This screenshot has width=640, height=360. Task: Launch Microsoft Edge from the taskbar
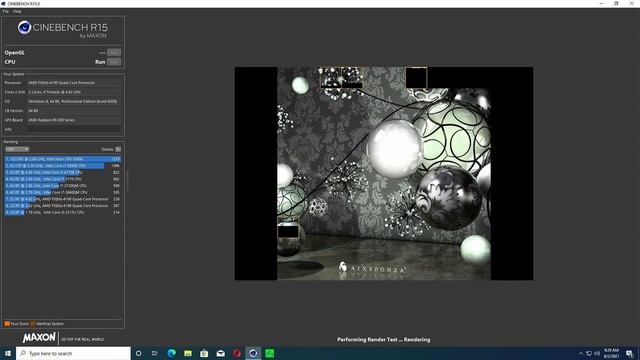point(171,353)
